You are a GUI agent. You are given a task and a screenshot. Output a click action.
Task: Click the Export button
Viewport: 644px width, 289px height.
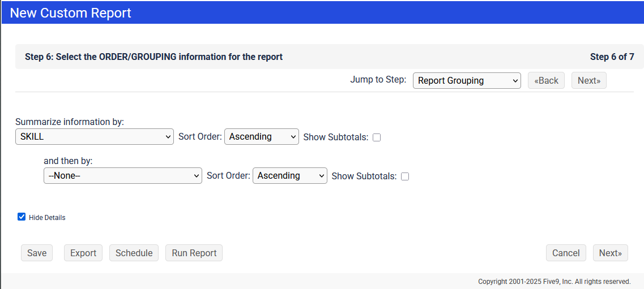83,253
